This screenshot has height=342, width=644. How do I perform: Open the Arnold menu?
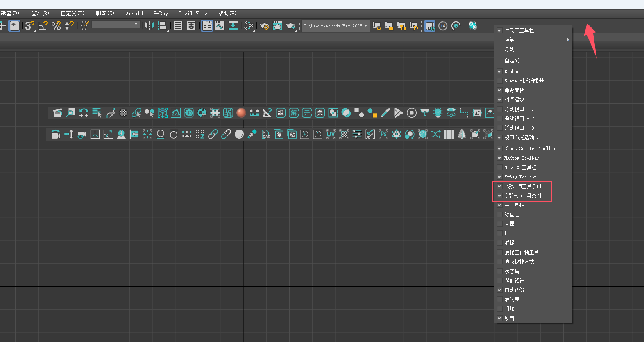pos(134,14)
